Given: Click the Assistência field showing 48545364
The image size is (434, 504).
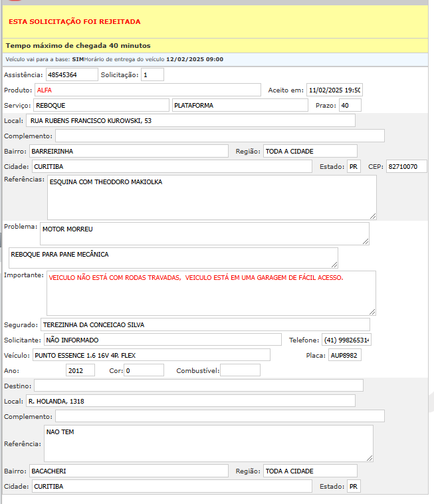Looking at the screenshot, I should [x=71, y=75].
